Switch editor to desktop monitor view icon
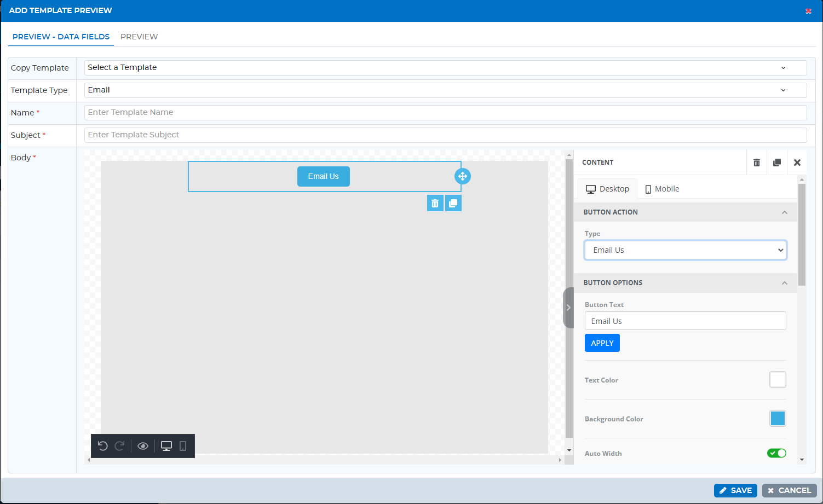The width and height of the screenshot is (823, 504). [166, 446]
